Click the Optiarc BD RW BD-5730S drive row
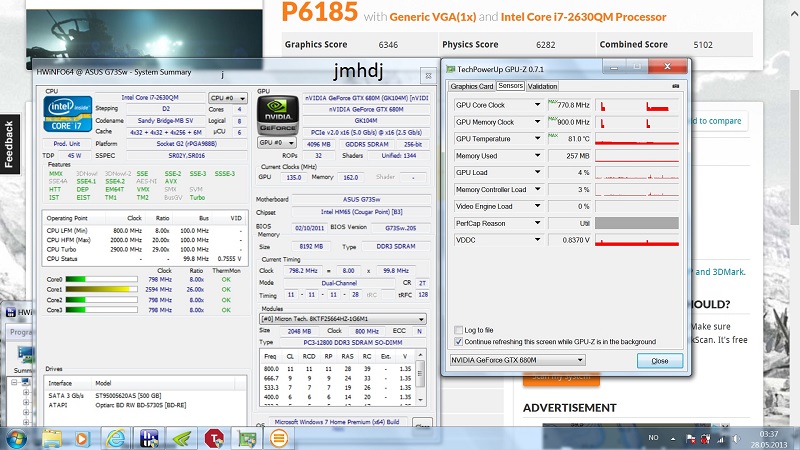The image size is (800, 450). pos(145,405)
